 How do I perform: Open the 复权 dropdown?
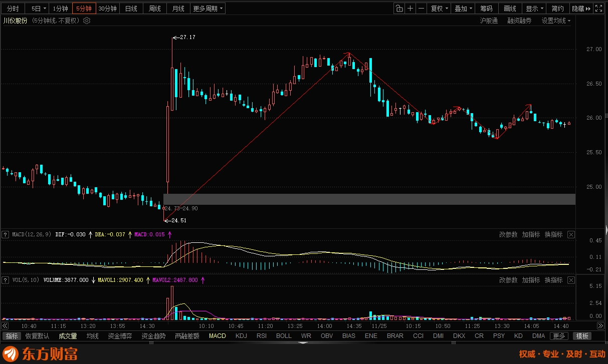[439, 9]
